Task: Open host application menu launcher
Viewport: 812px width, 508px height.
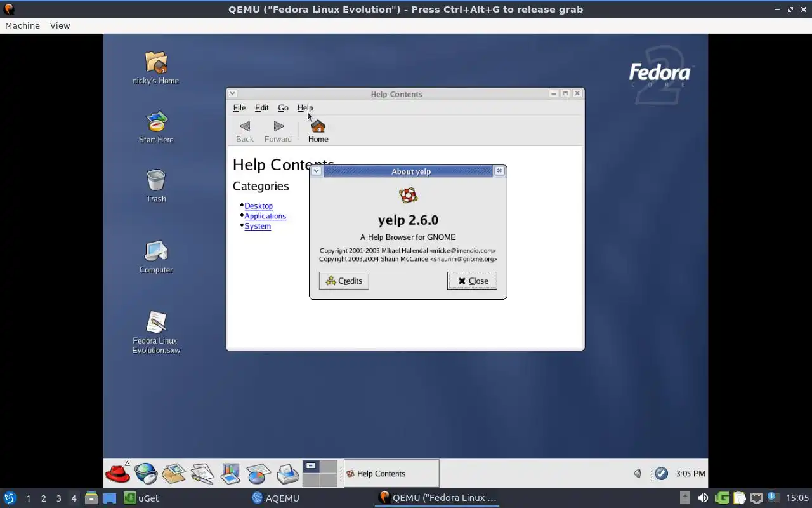Action: [x=10, y=498]
